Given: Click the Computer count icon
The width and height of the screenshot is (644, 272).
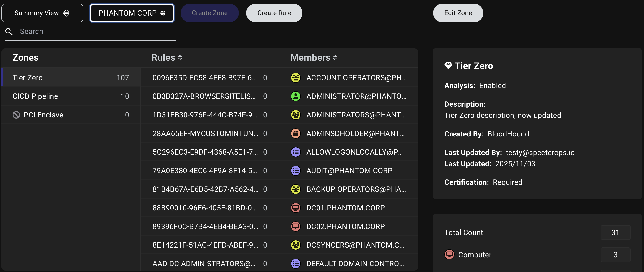Looking at the screenshot, I should point(449,255).
